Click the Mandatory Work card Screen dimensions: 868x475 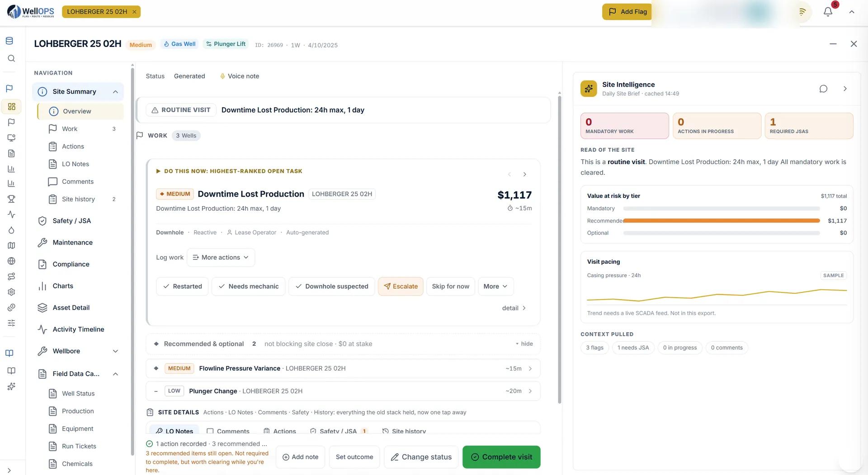(624, 126)
